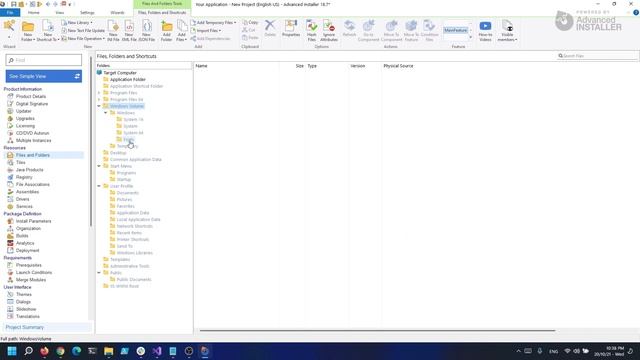Open the Updater page
This screenshot has width=640, height=360.
23,111
